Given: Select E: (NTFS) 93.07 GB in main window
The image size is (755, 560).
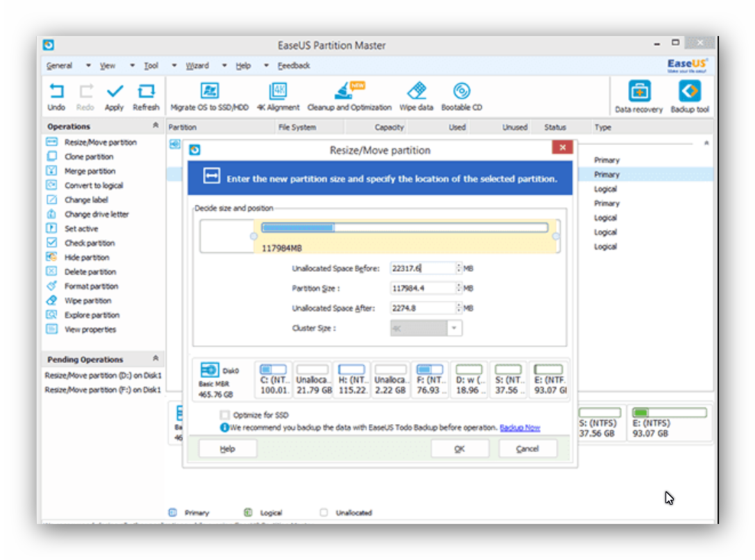Looking at the screenshot, I should pos(670,423).
